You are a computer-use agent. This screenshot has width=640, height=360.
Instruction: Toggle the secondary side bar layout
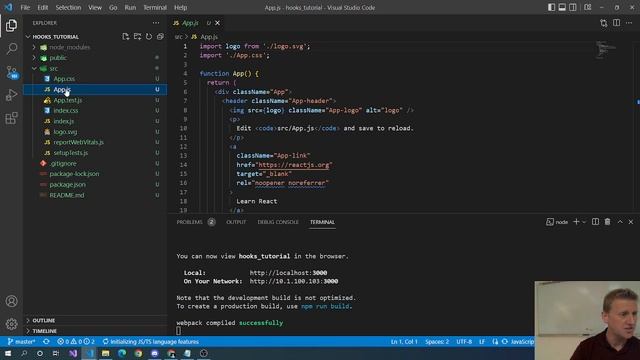click(573, 7)
